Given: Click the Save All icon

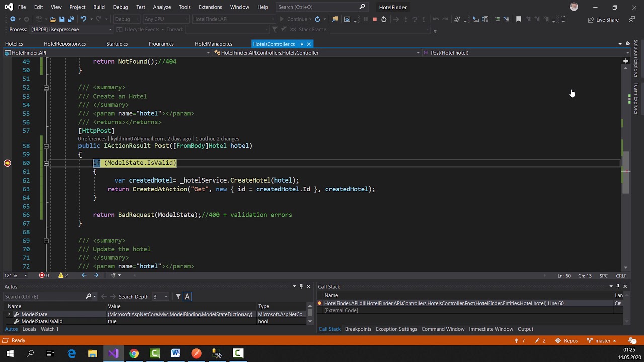Looking at the screenshot, I should 71,19.
